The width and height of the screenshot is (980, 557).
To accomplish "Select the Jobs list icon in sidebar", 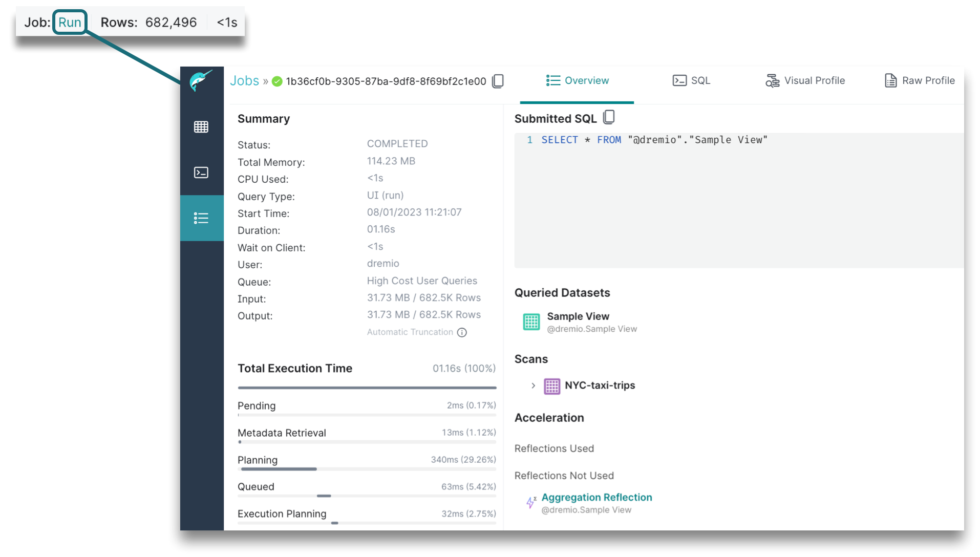I will point(201,218).
